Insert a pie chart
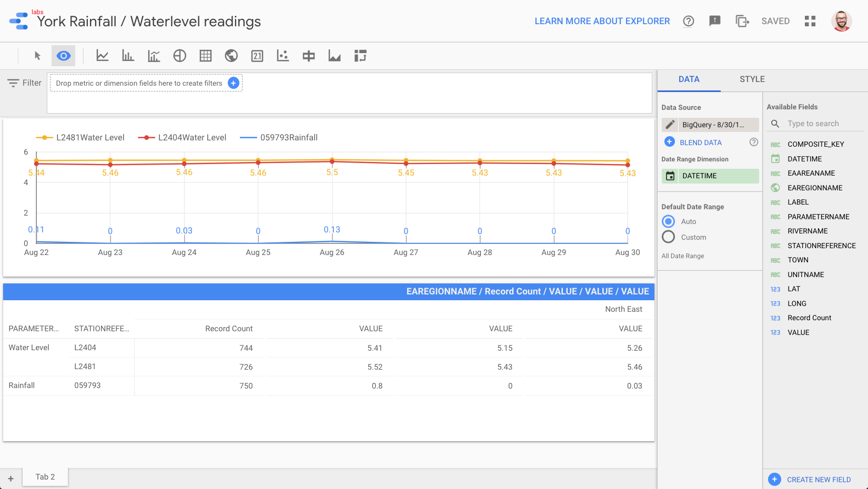The width and height of the screenshot is (868, 489). [180, 56]
